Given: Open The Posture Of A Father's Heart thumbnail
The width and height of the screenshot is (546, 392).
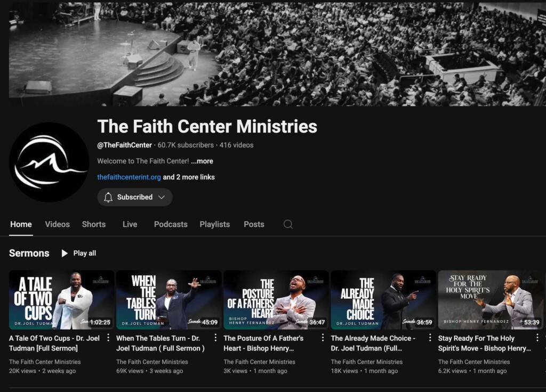Looking at the screenshot, I should (276, 300).
